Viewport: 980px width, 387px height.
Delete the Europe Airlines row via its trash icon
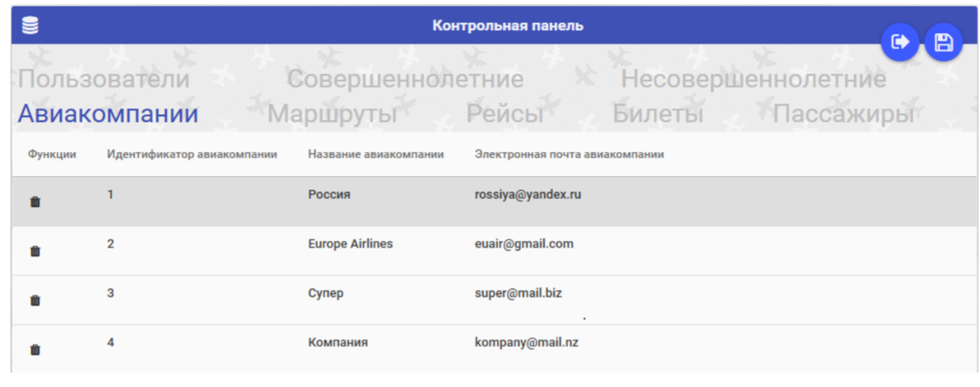[35, 251]
